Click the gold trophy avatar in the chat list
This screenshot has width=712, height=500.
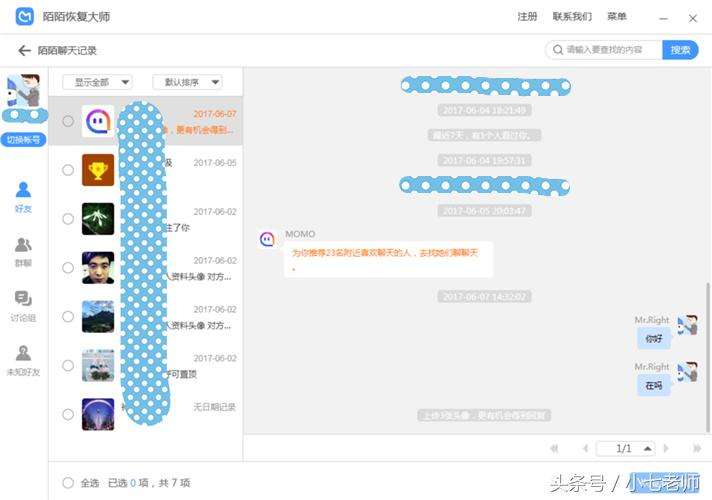(x=98, y=170)
